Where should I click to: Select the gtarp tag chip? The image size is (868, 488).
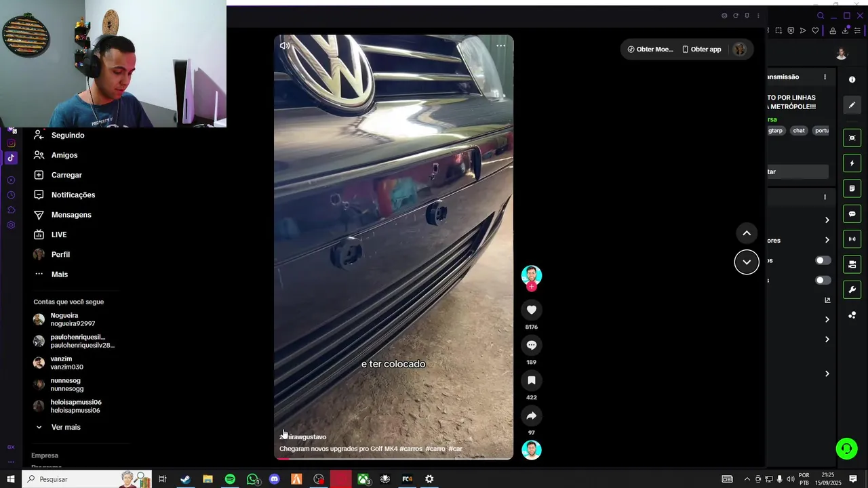tap(776, 131)
